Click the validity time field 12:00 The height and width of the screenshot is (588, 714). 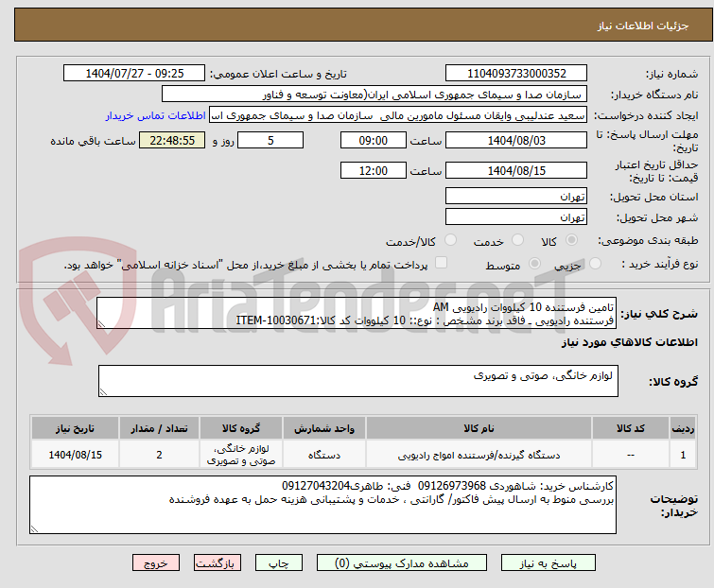point(373,171)
